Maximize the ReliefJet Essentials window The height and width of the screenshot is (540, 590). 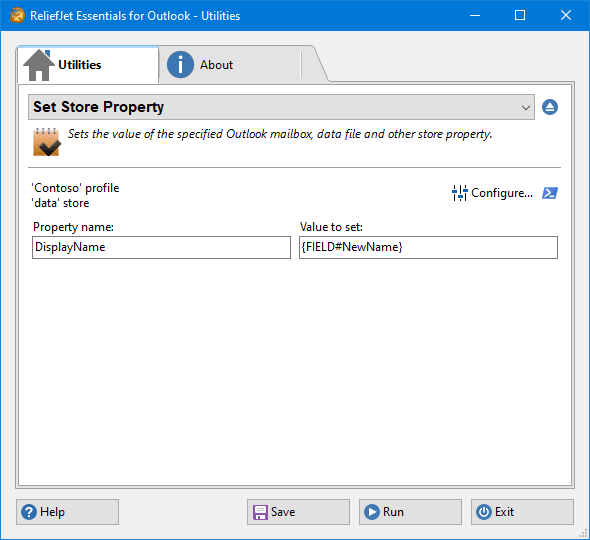pyautogui.click(x=520, y=15)
